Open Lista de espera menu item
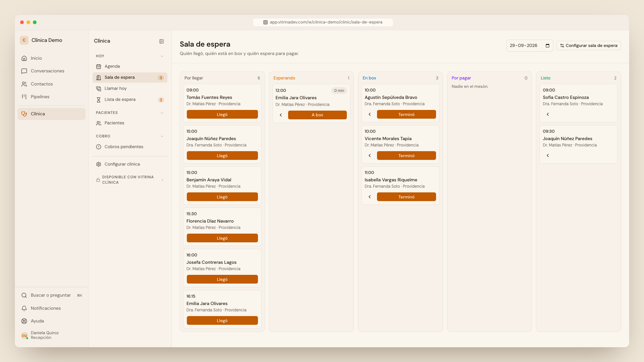 pos(130,100)
